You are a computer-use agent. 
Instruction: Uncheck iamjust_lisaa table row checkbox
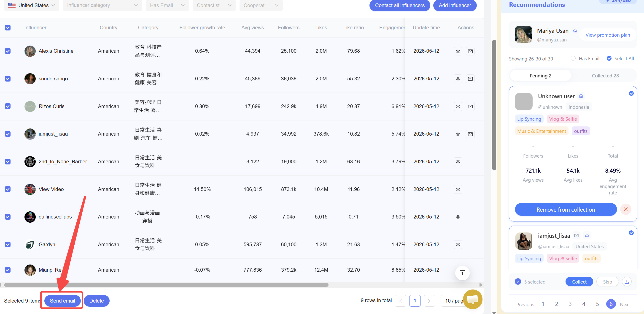pyautogui.click(x=8, y=134)
